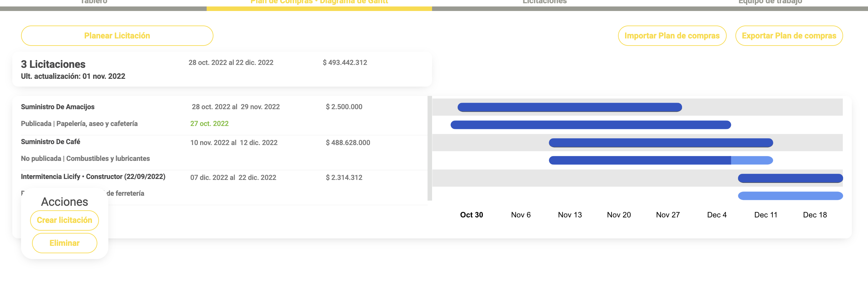868x303 pixels.
Task: Select Intermitencia Licify Constructor row title
Action: coord(93,177)
